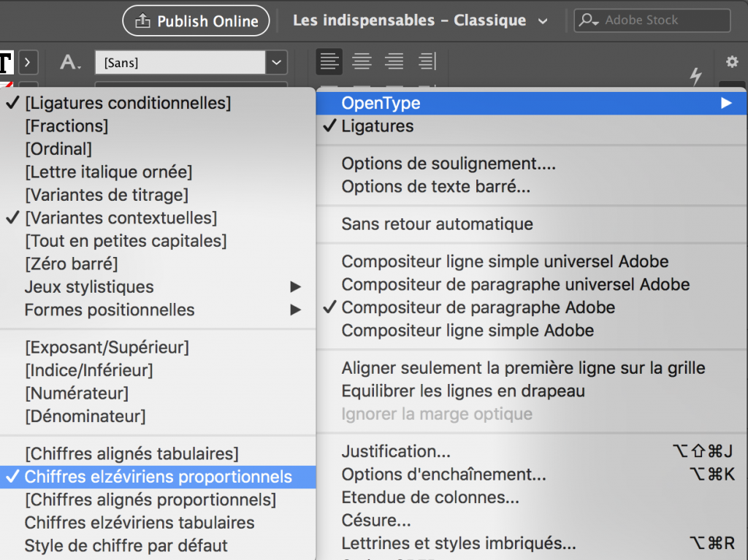Open the [Sans] character style dropdown

276,63
